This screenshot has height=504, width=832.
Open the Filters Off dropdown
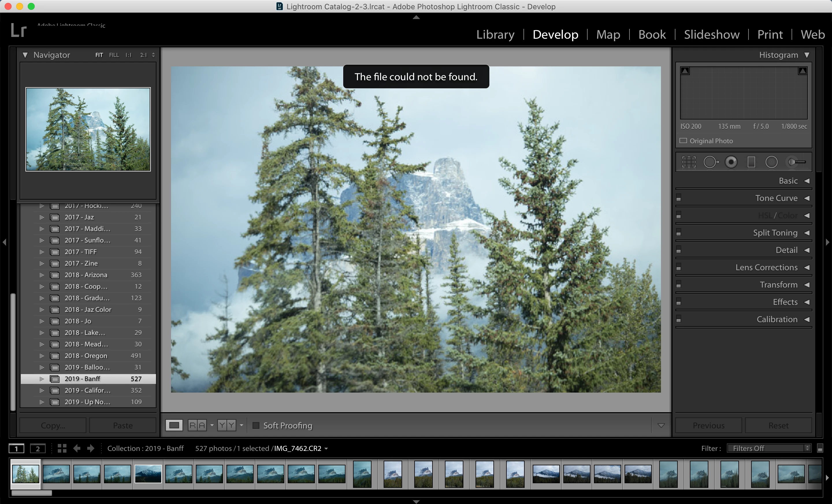click(x=768, y=448)
